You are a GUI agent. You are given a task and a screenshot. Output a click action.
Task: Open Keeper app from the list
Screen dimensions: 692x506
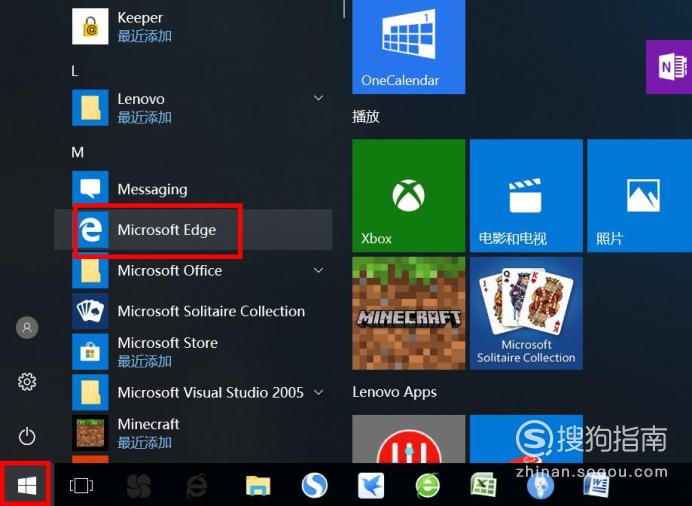(x=193, y=26)
